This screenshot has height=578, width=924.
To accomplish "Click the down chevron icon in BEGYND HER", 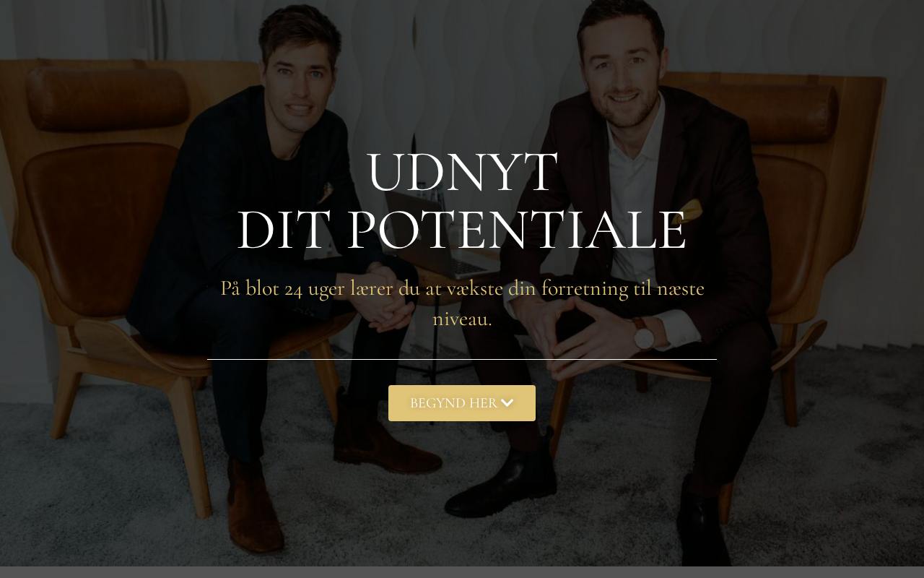I will pyautogui.click(x=507, y=403).
